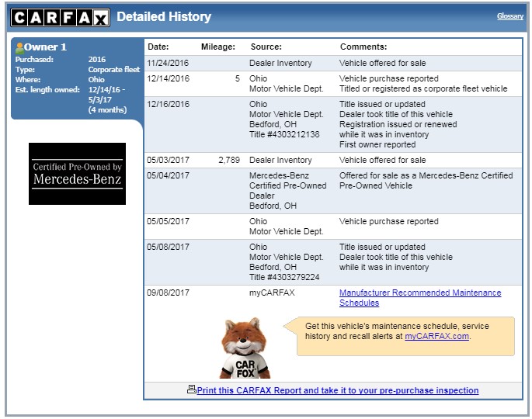The height and width of the screenshot is (419, 532).
Task: Select the 05/03/2017 date cell
Action: pyautogui.click(x=168, y=160)
